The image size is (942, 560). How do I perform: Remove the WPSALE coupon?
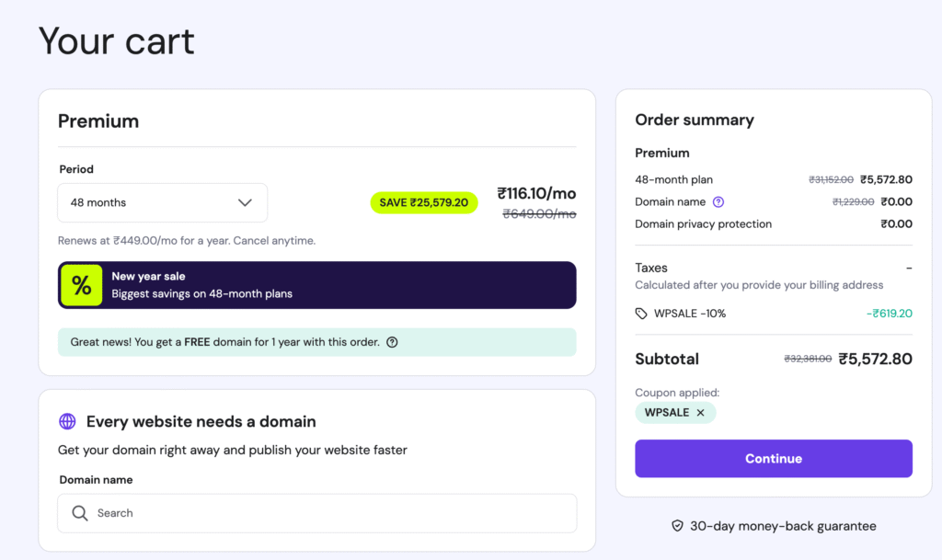coord(699,412)
